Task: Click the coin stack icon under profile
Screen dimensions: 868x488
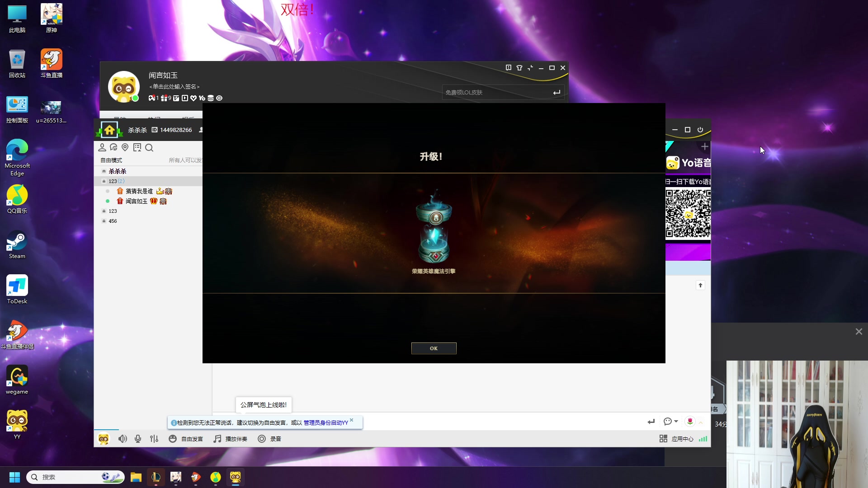Action: coord(211,98)
